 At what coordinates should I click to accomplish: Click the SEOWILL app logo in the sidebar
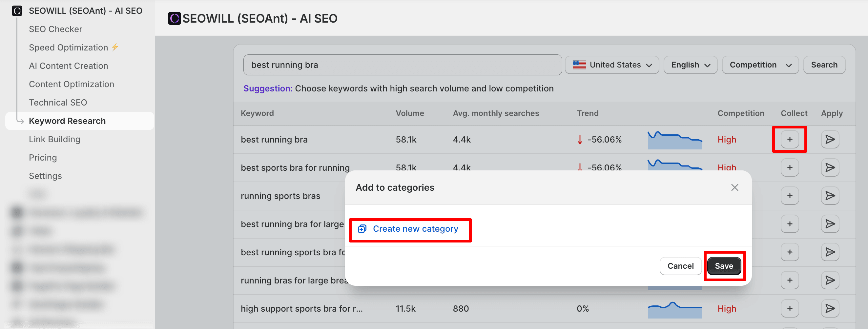pyautogui.click(x=17, y=11)
